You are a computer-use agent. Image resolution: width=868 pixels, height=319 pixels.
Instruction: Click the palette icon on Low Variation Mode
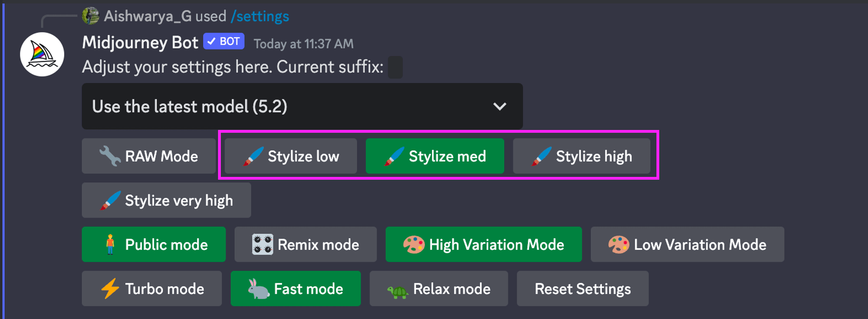click(618, 244)
